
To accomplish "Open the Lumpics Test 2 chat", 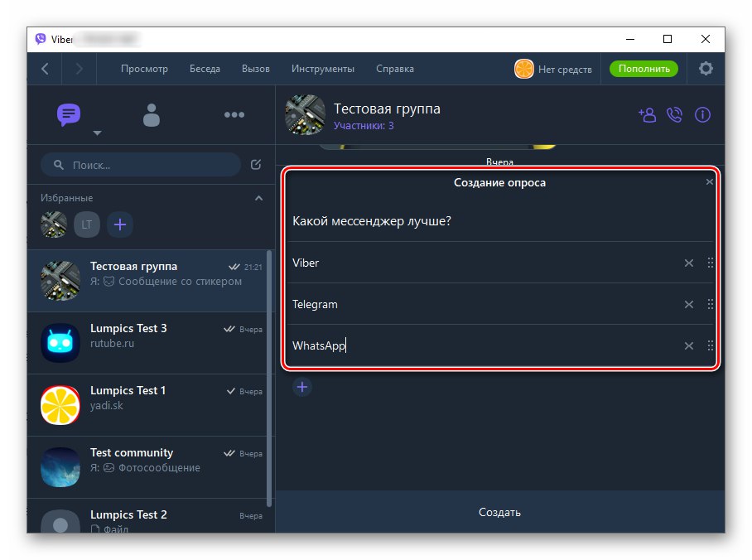I will [147, 516].
